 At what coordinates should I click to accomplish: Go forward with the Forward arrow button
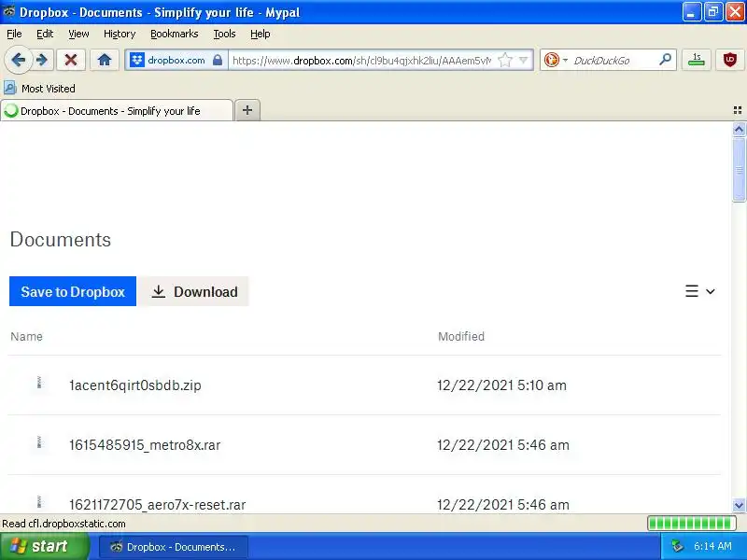[42, 60]
